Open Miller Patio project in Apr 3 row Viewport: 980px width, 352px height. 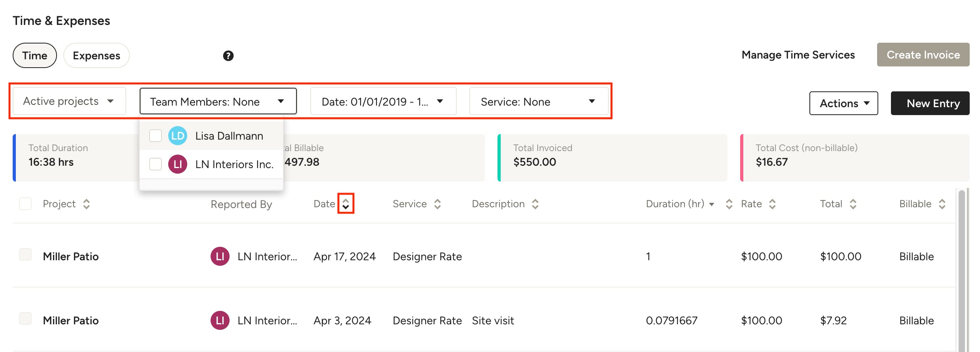70,320
